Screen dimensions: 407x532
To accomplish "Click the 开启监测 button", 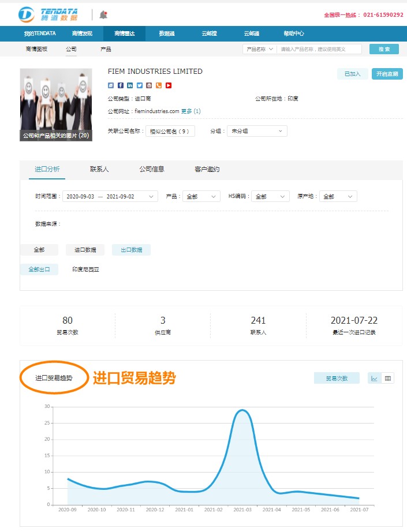I will pyautogui.click(x=387, y=74).
